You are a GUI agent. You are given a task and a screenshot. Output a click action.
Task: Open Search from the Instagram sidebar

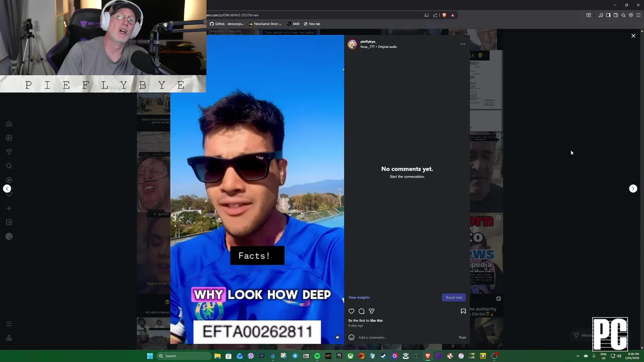[9, 166]
